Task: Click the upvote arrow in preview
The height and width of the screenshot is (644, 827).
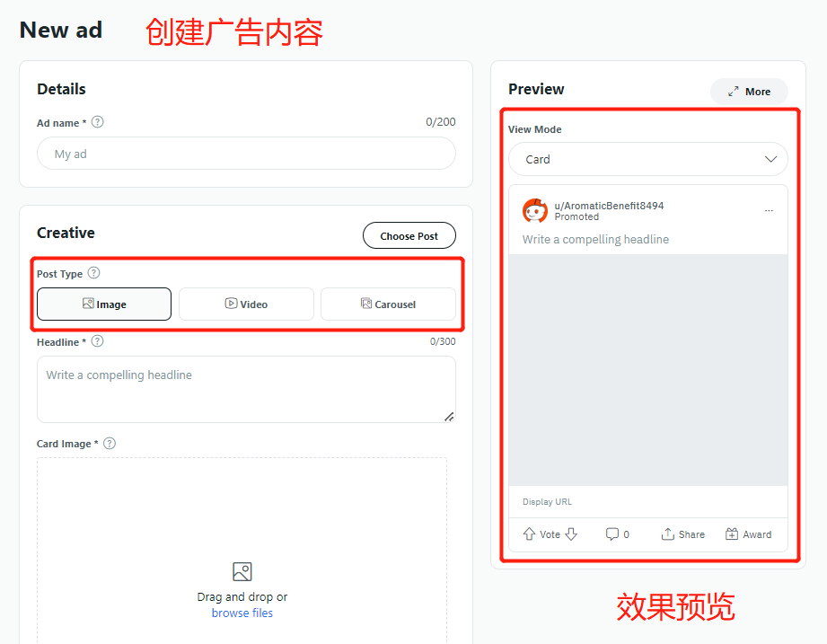Action: tap(529, 534)
